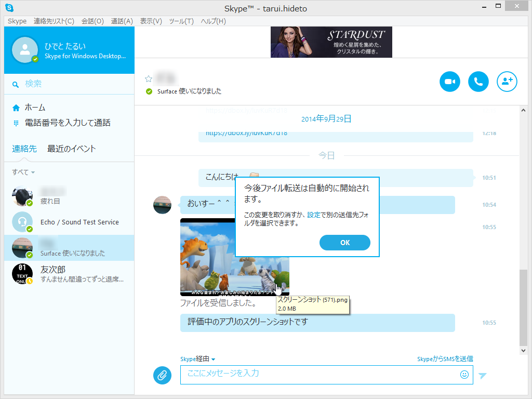
Task: Open the Skype menu
Action: 17,21
